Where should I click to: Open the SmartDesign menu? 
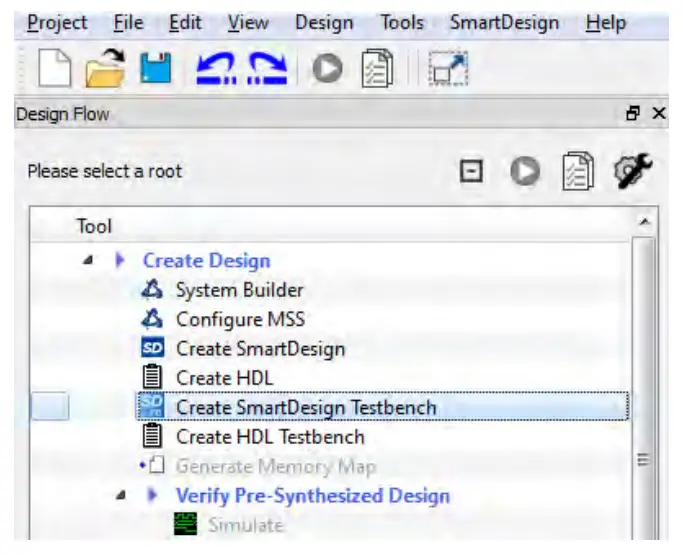(502, 22)
